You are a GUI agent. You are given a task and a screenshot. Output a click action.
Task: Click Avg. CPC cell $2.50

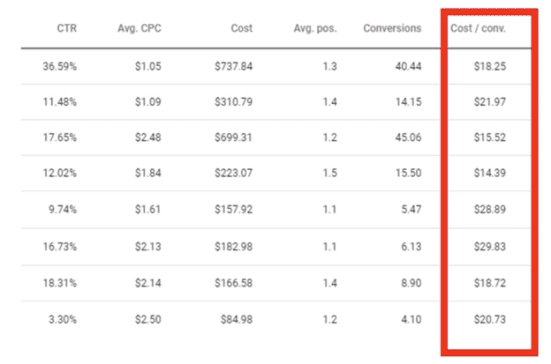click(148, 319)
